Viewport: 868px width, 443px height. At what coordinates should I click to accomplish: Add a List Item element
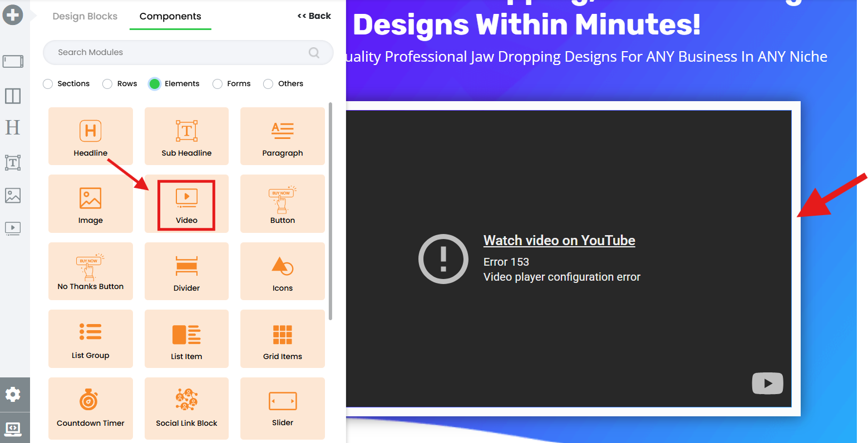[x=186, y=339]
